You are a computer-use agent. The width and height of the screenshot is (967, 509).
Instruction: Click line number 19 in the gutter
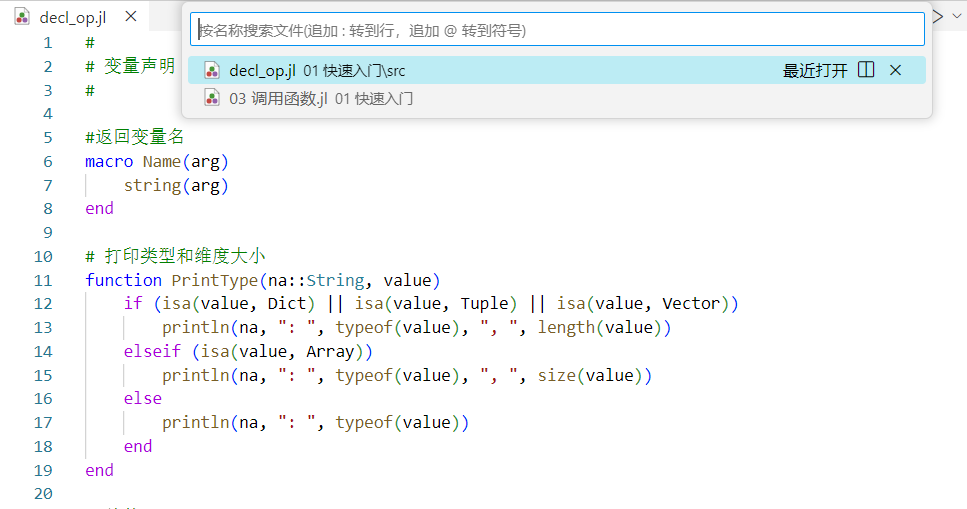tap(43, 470)
